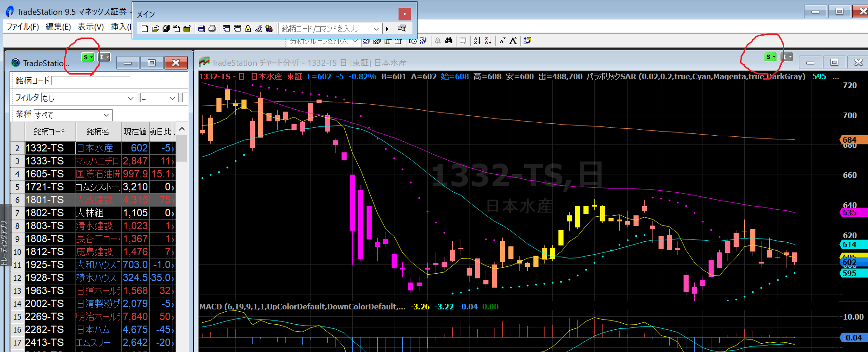
Task: Click the 銘柄コード input field in radar window
Action: point(91,81)
